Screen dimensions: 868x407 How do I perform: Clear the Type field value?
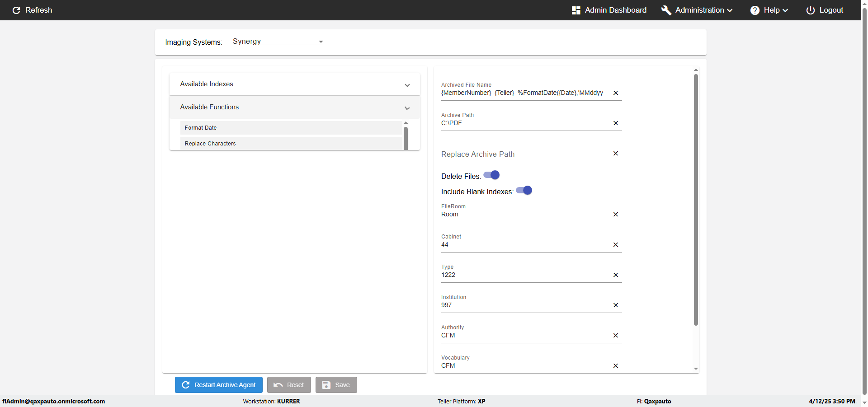click(x=615, y=275)
